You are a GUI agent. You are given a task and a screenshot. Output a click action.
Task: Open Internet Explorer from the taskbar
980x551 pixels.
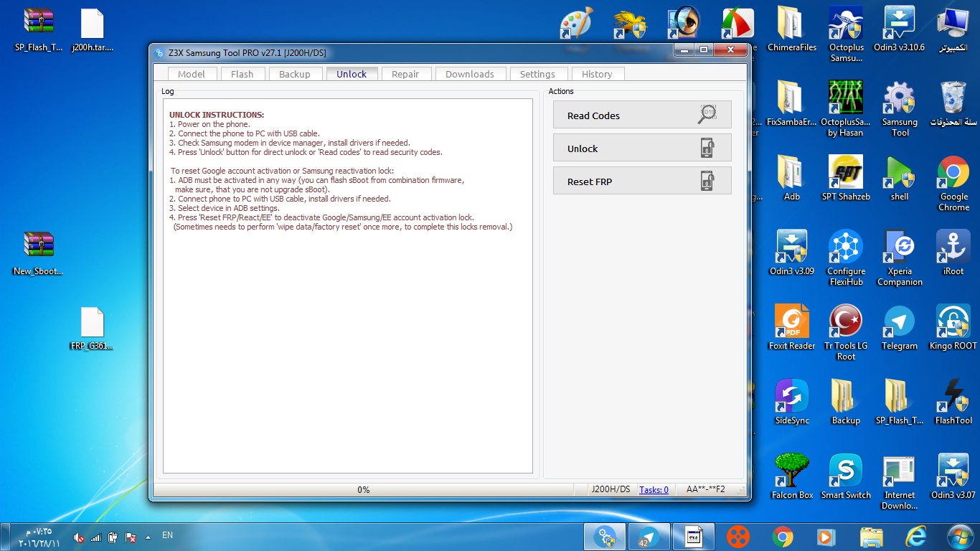tap(916, 536)
